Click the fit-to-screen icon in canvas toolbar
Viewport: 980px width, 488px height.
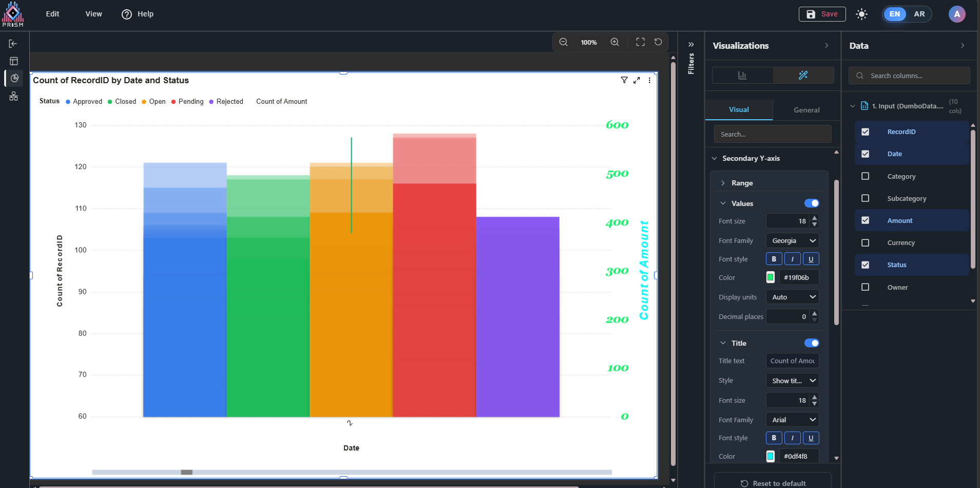tap(640, 42)
